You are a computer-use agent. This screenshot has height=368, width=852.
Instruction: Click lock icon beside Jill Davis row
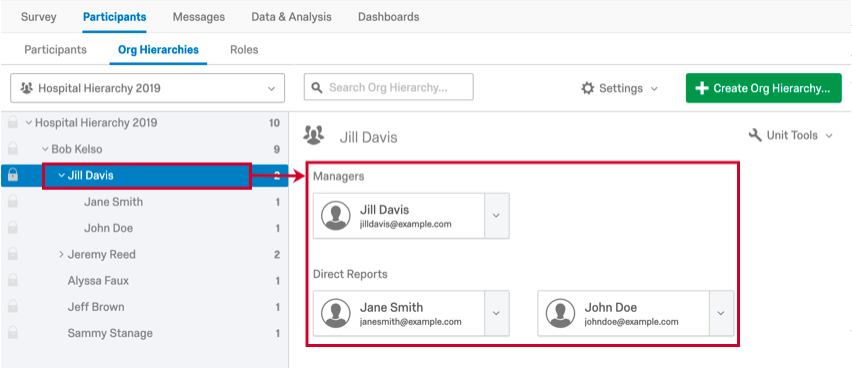click(12, 175)
